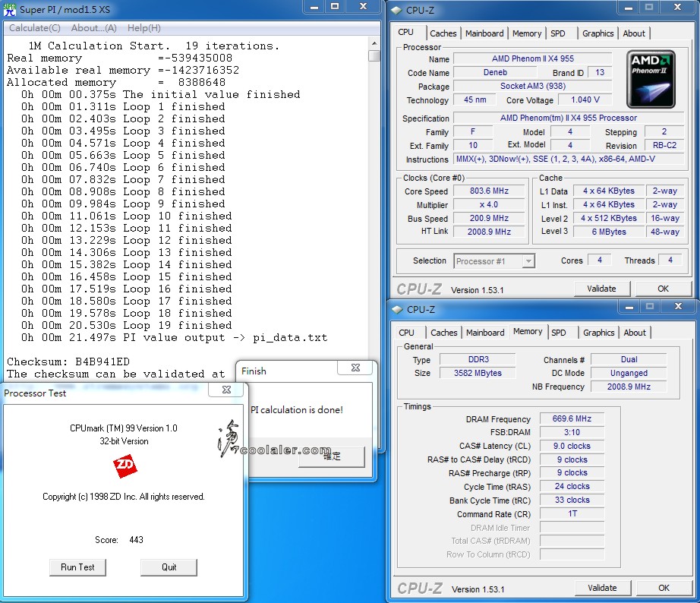Click OK in the bottom CPU-Z window
Viewport: 700px width, 603px height.
(x=664, y=588)
